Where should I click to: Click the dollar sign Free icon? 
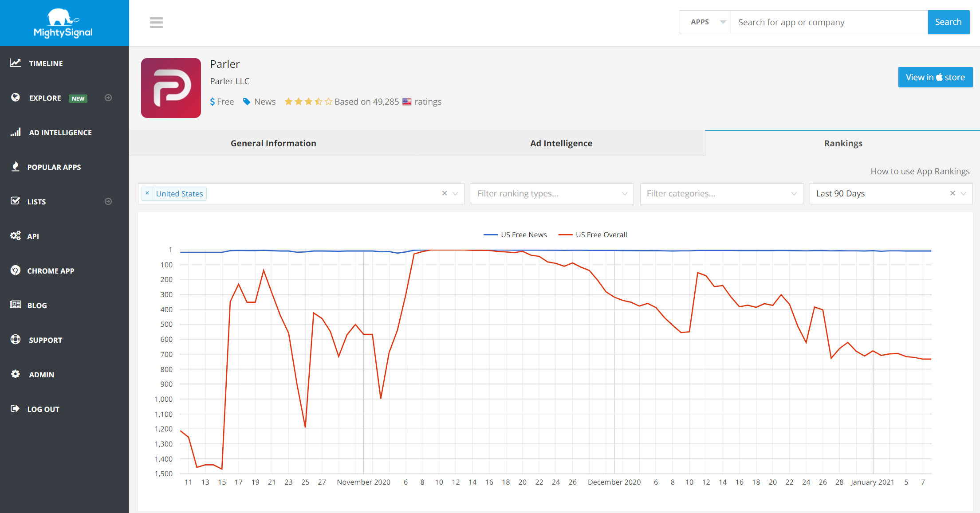pos(213,102)
